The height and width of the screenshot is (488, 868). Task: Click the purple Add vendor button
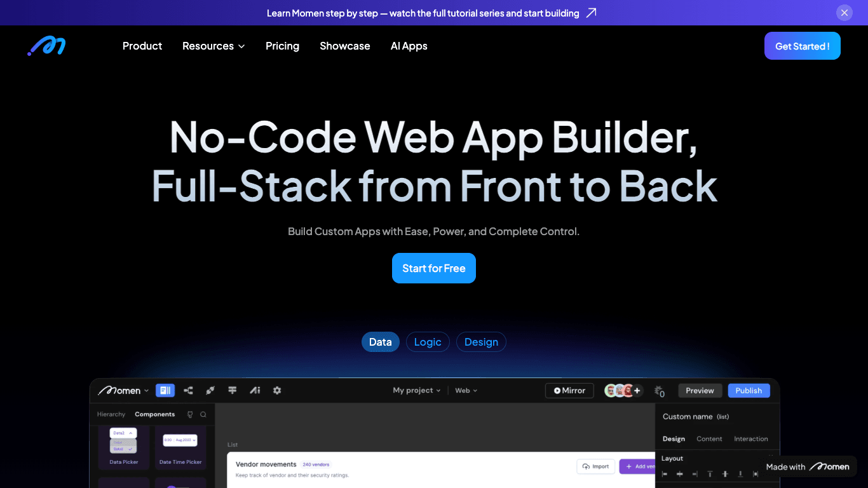click(637, 466)
